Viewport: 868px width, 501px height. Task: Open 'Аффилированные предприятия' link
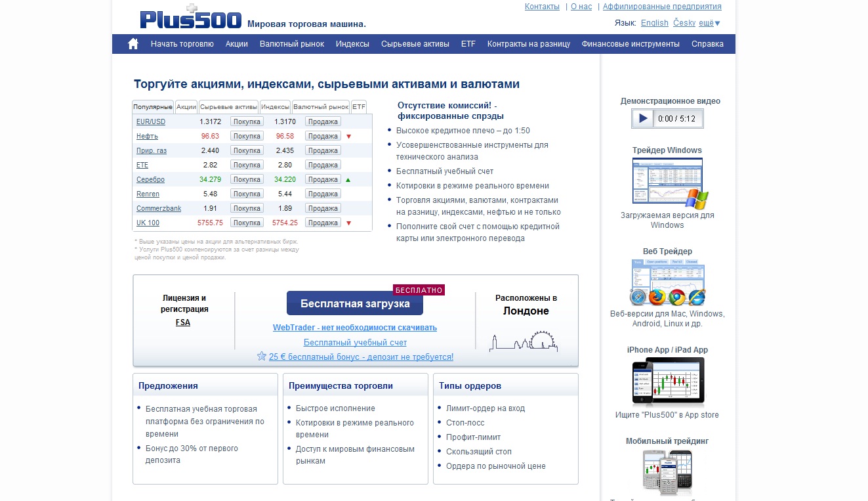coord(662,7)
